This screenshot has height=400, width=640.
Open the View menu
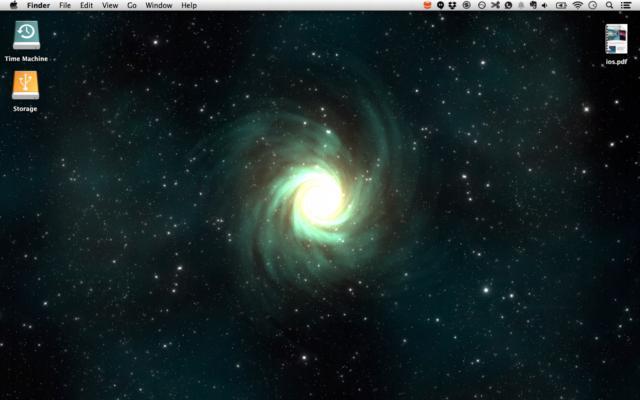click(x=110, y=5)
